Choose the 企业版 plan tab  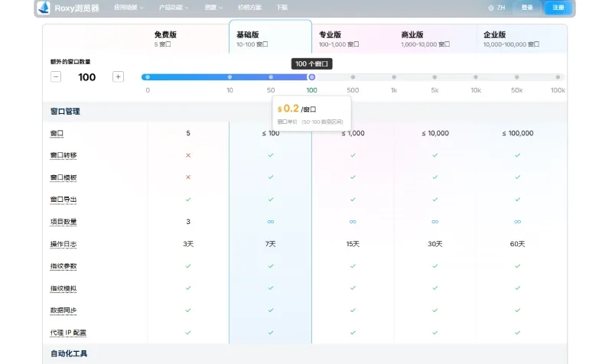(522, 39)
